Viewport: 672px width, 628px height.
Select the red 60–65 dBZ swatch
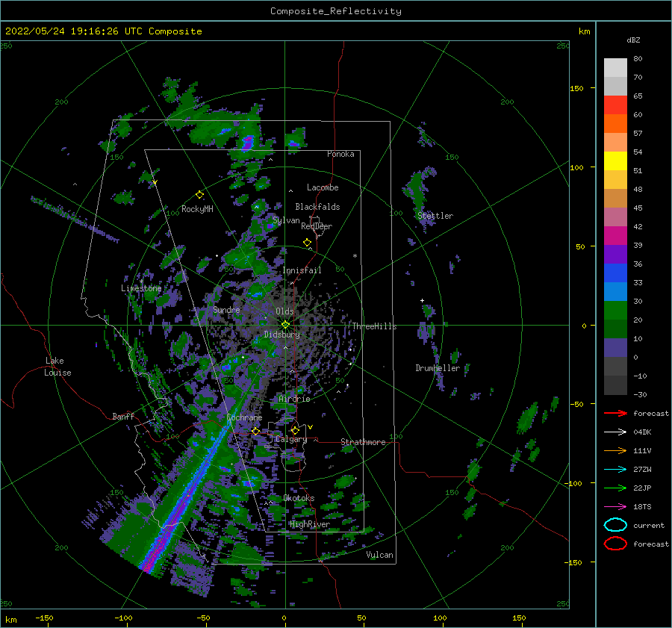615,105
